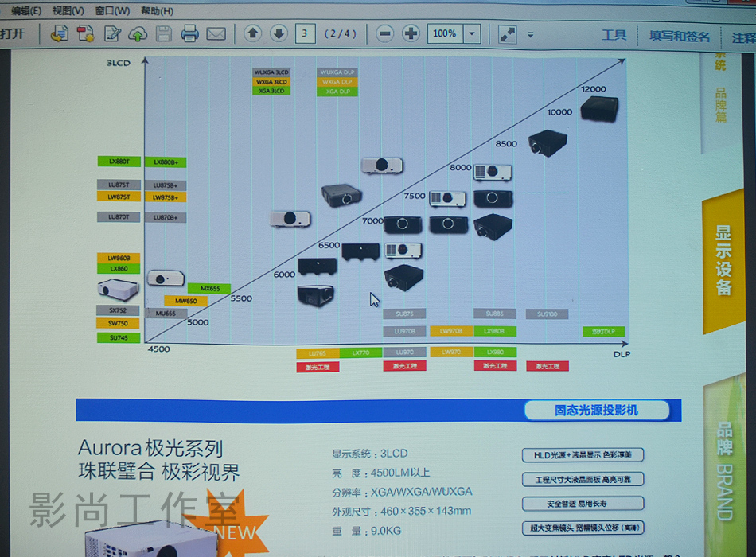Viewport: 756px width, 557px height.
Task: Click the Aurora 极光系列 heading
Action: click(x=150, y=448)
